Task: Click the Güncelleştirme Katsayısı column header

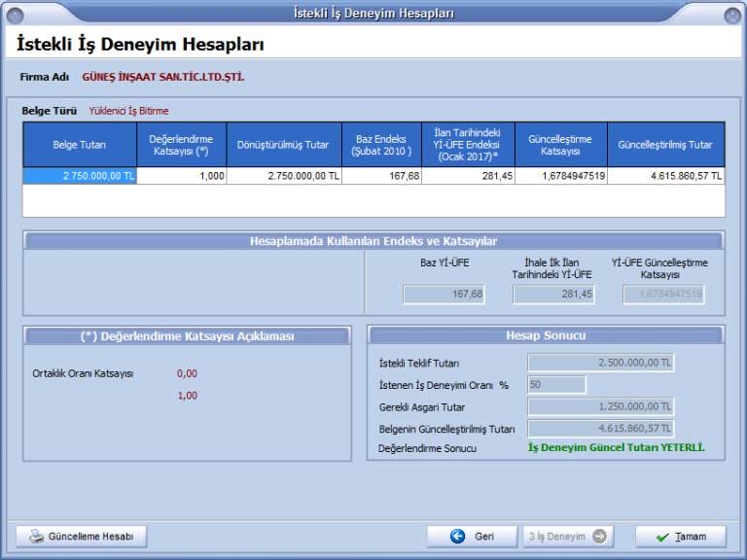Action: pos(560,145)
